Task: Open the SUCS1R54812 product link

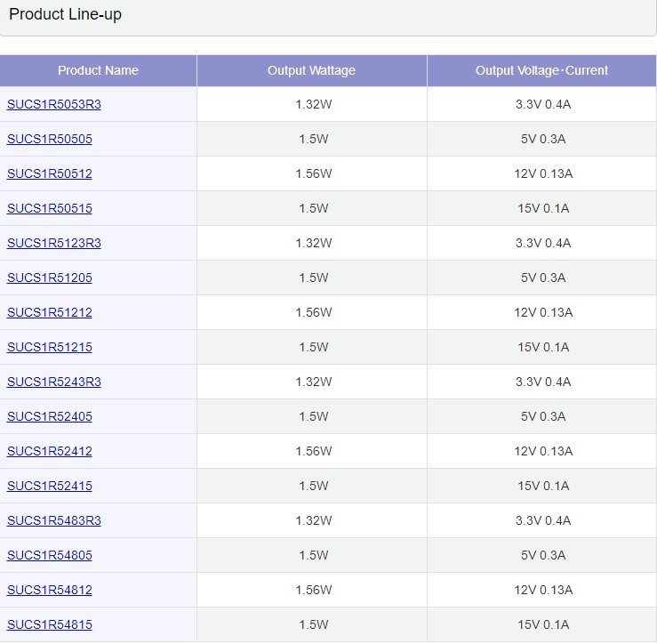Action: coord(49,590)
